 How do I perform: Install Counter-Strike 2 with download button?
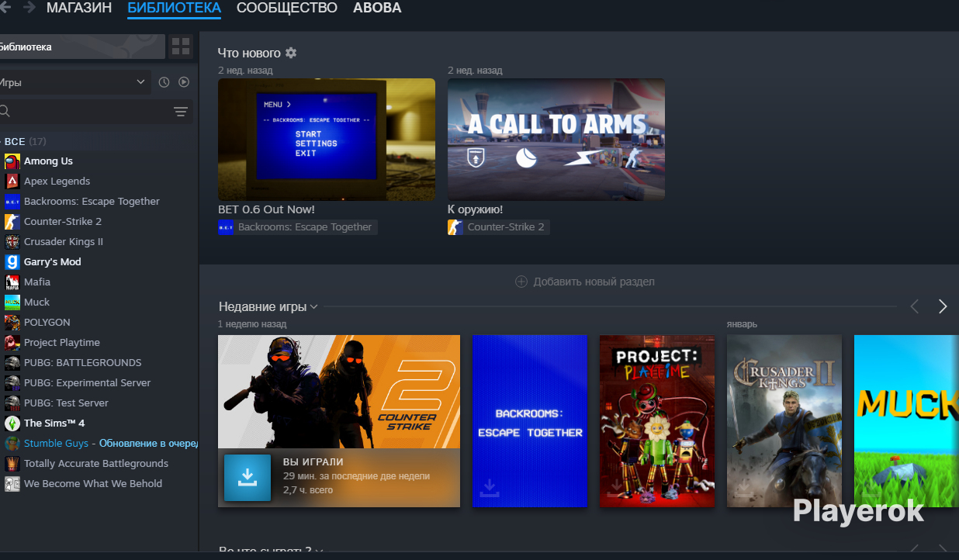pyautogui.click(x=248, y=478)
